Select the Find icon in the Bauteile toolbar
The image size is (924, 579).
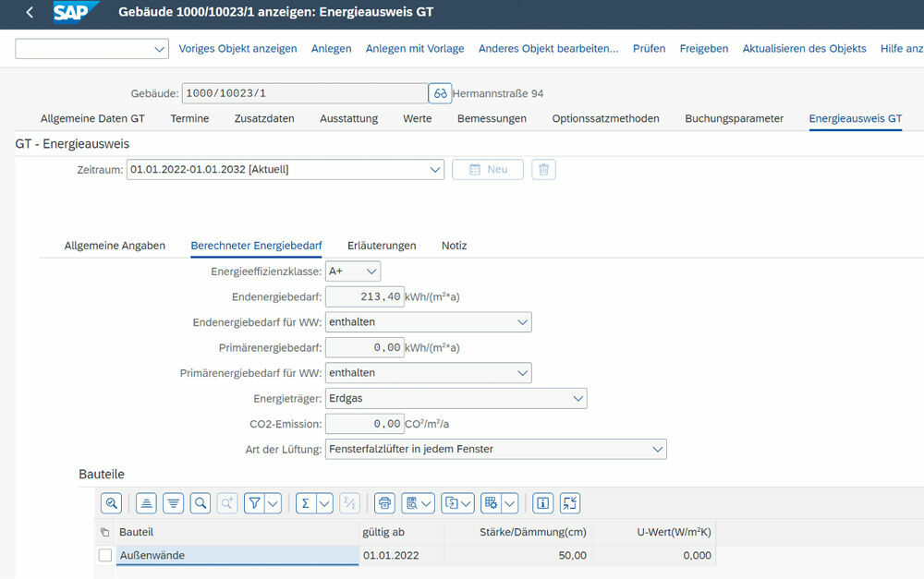pos(199,503)
